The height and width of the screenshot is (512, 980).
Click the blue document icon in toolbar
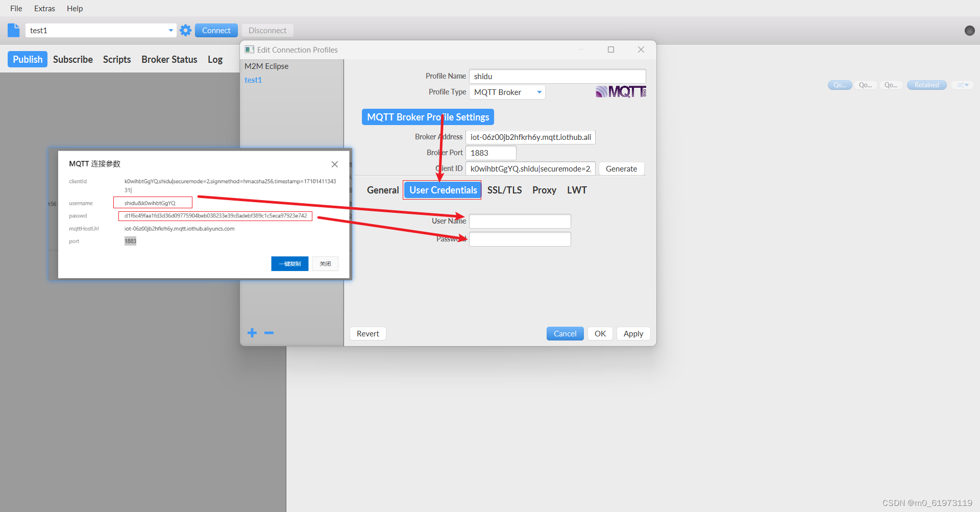point(14,30)
